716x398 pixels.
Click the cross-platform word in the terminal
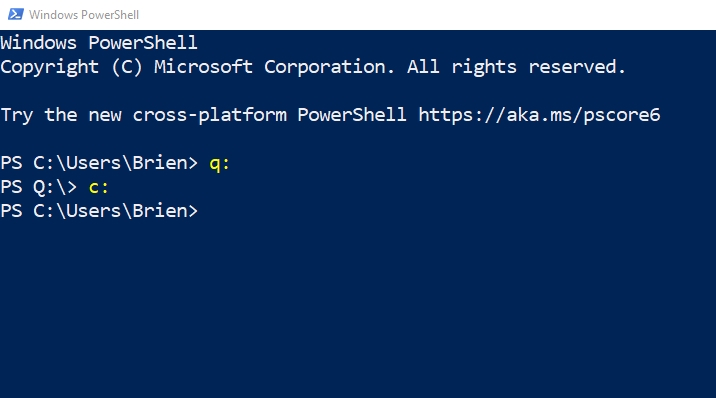[x=210, y=115]
